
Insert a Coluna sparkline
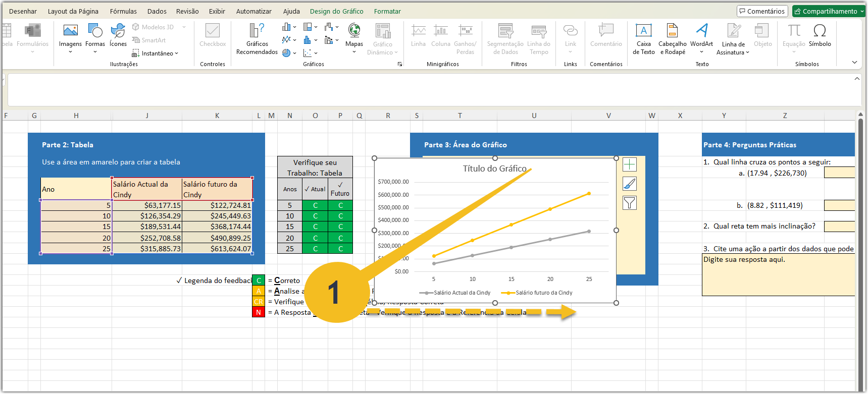pos(440,35)
